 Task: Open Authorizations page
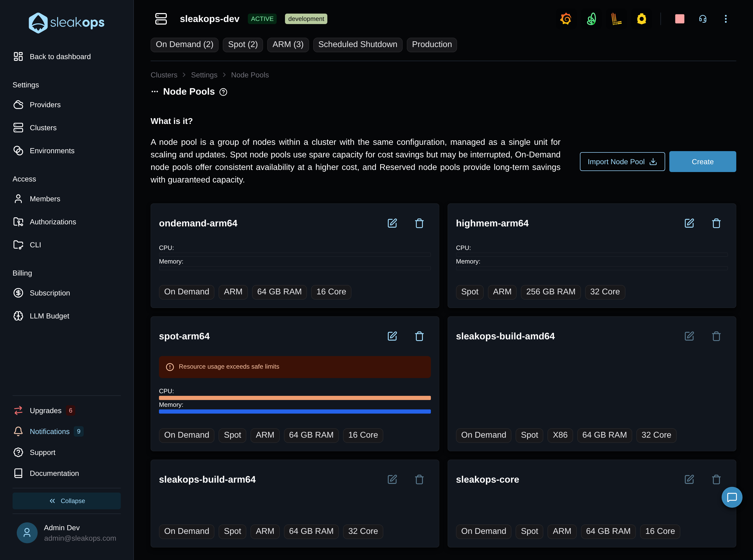coord(45,222)
